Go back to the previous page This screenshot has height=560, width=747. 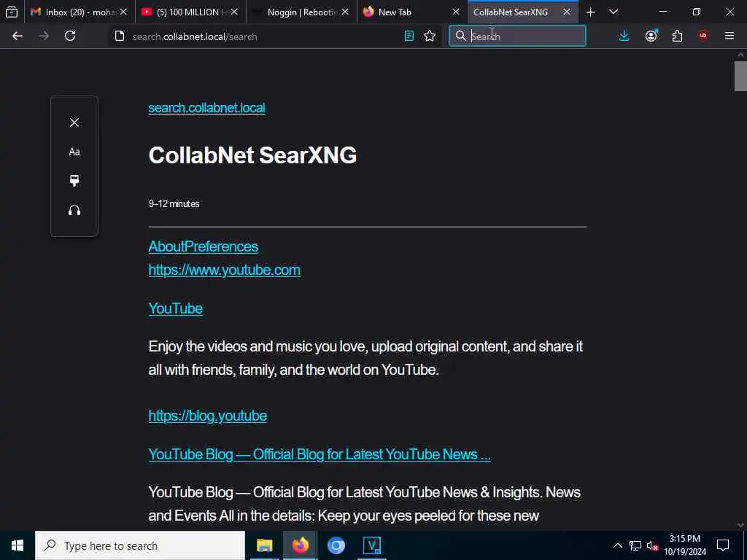coord(18,36)
